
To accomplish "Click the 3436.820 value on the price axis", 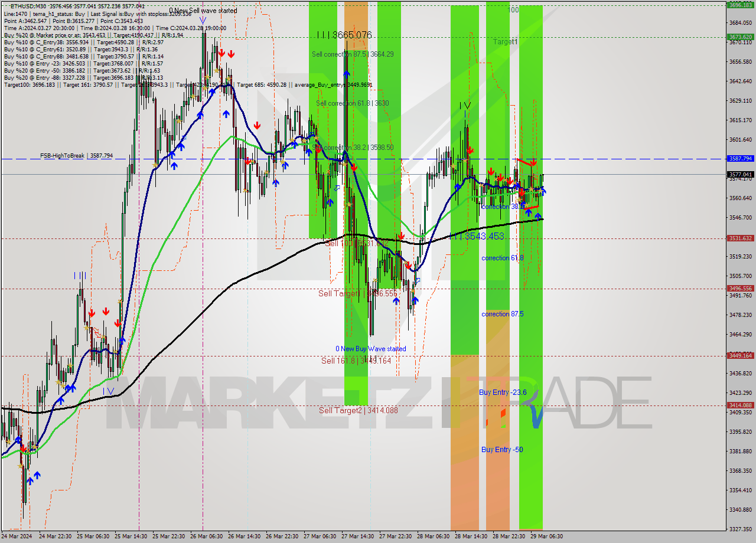I will click(x=741, y=373).
